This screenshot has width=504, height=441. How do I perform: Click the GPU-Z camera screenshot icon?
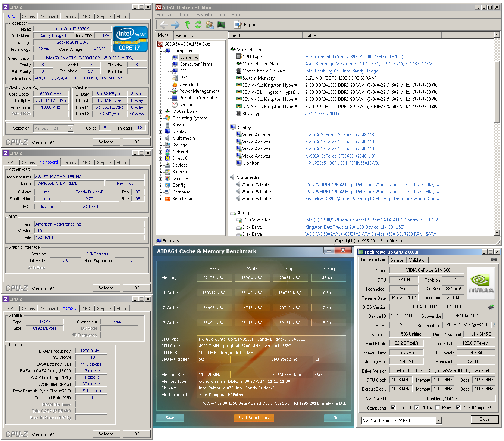(494, 259)
